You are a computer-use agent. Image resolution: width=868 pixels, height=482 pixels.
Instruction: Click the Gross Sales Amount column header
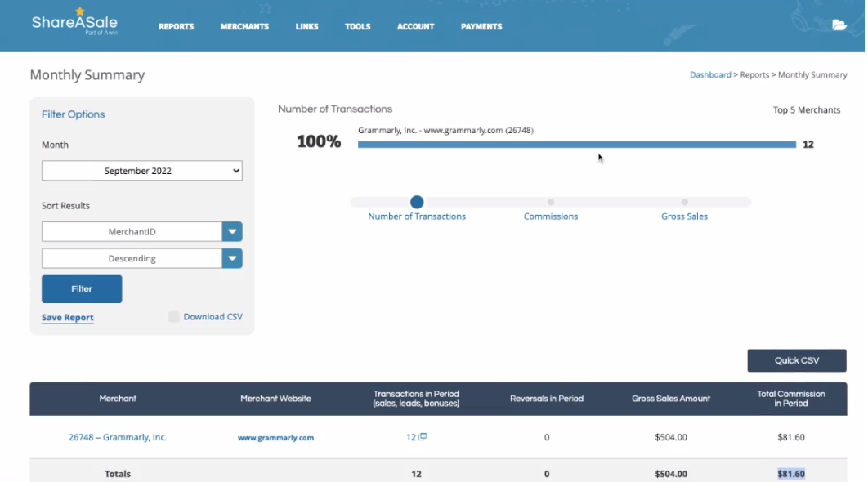pos(671,399)
